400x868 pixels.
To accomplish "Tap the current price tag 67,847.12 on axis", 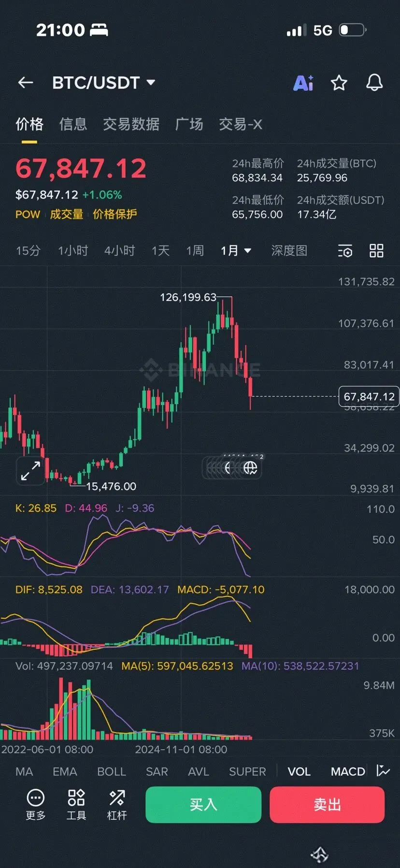I will pyautogui.click(x=369, y=396).
